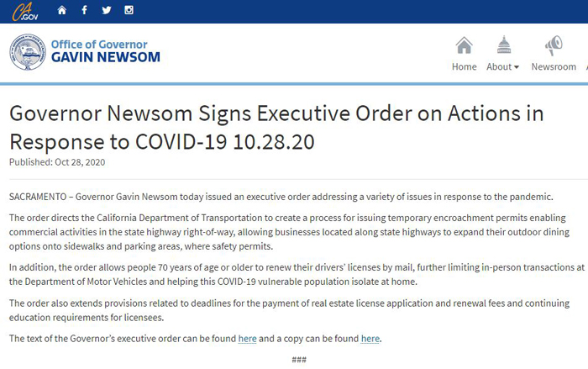Viewport: 588px width, 369px height.
Task: Expand the About dropdown caret
Action: [x=517, y=67]
